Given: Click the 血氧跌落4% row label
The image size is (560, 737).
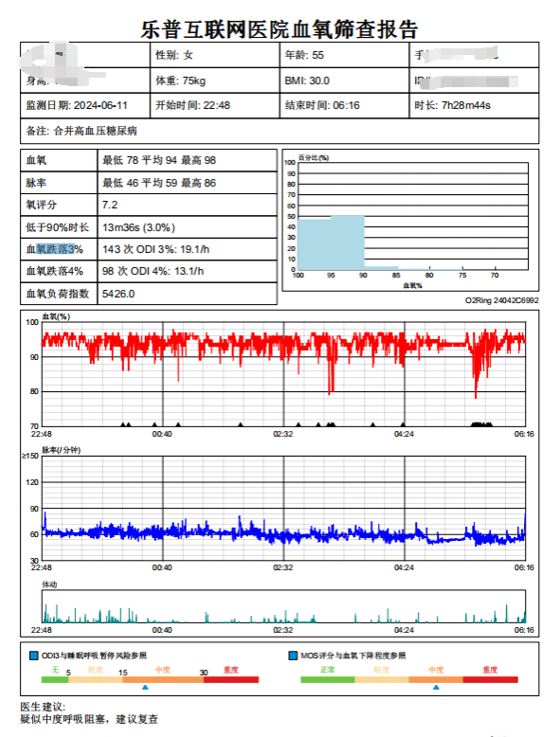Looking at the screenshot, I should [x=54, y=271].
